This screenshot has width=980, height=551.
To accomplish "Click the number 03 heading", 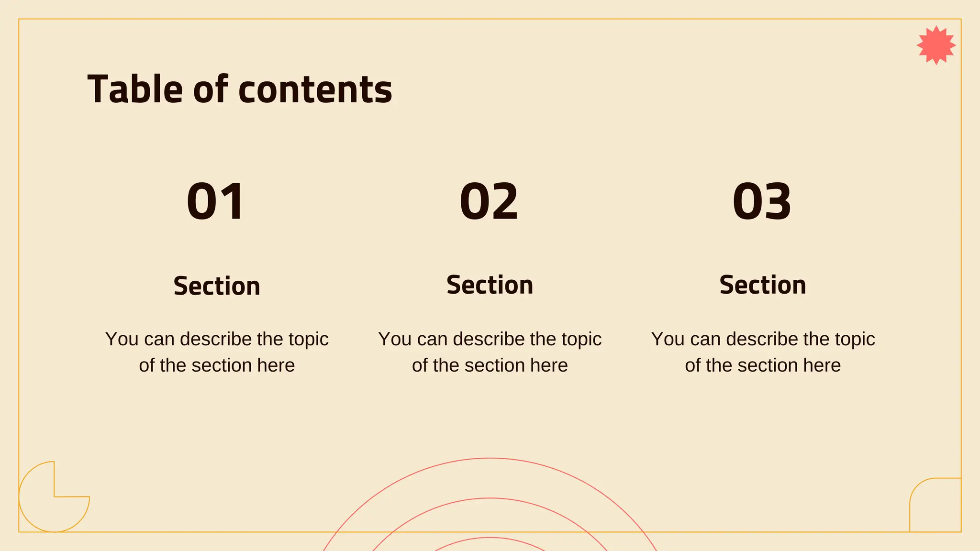I will click(762, 201).
